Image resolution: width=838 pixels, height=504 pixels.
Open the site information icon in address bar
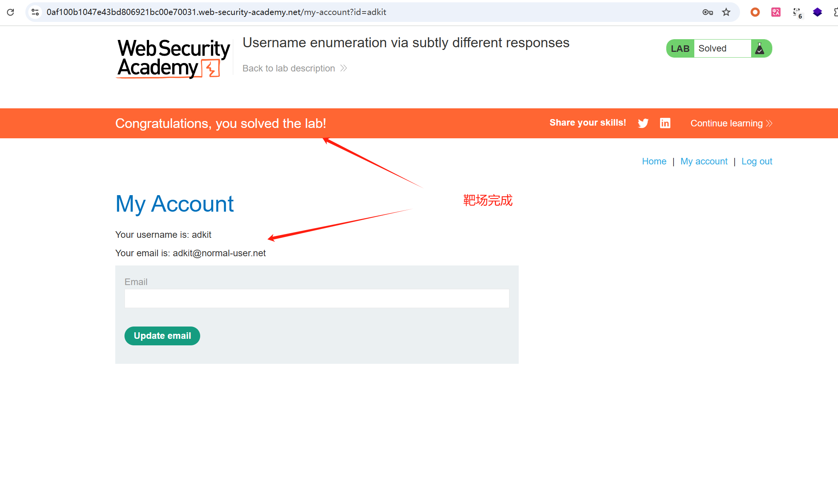coord(35,12)
